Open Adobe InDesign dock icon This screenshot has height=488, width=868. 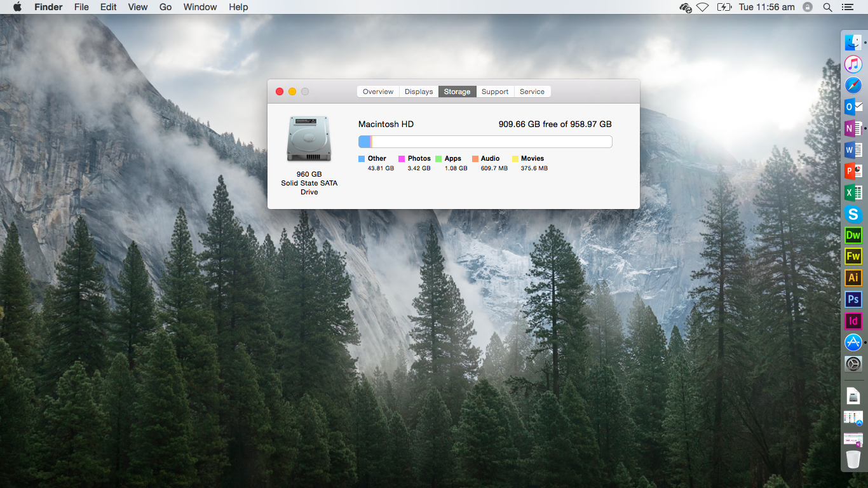pos(853,321)
